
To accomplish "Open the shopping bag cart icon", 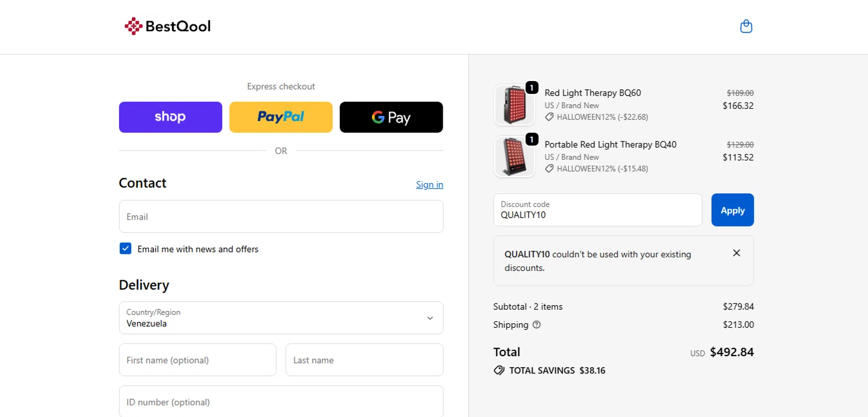I will coord(746,26).
